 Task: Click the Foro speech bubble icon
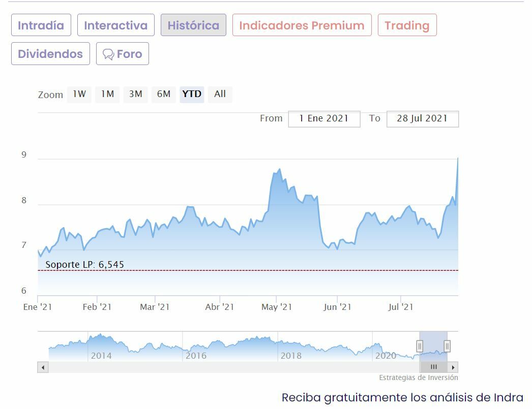click(x=108, y=54)
